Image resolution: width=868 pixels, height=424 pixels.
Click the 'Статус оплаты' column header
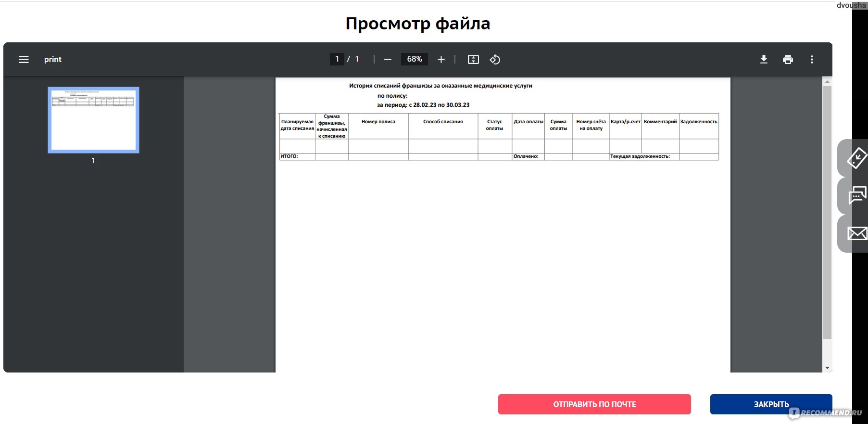[494, 125]
